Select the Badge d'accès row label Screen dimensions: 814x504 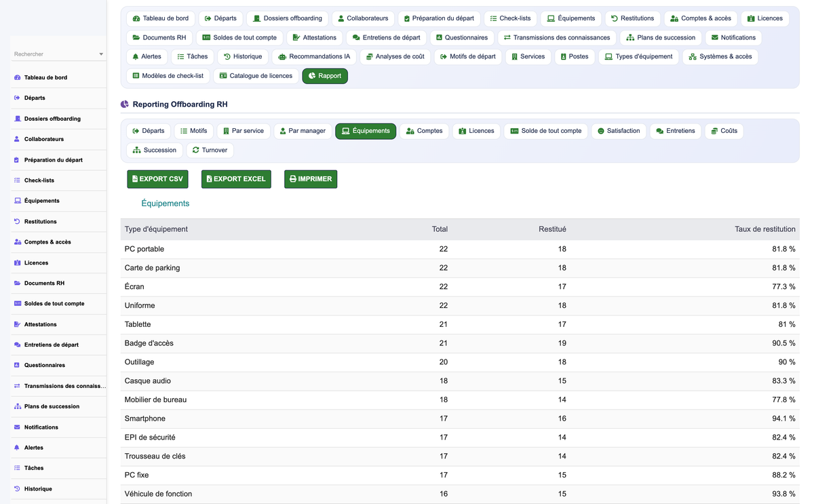(149, 343)
